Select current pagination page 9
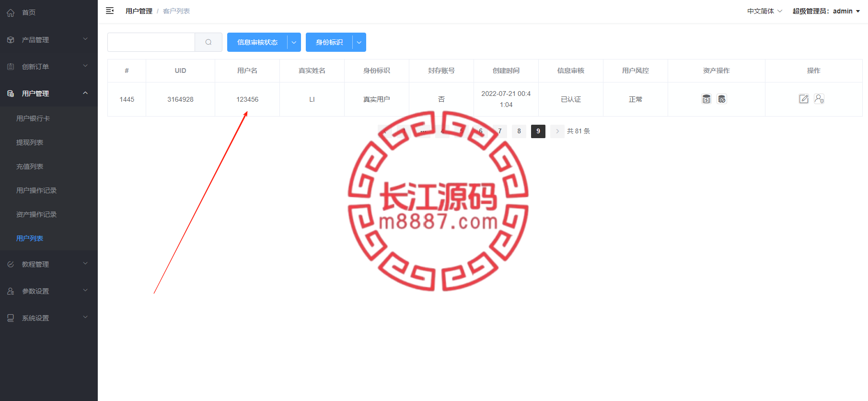 [538, 131]
